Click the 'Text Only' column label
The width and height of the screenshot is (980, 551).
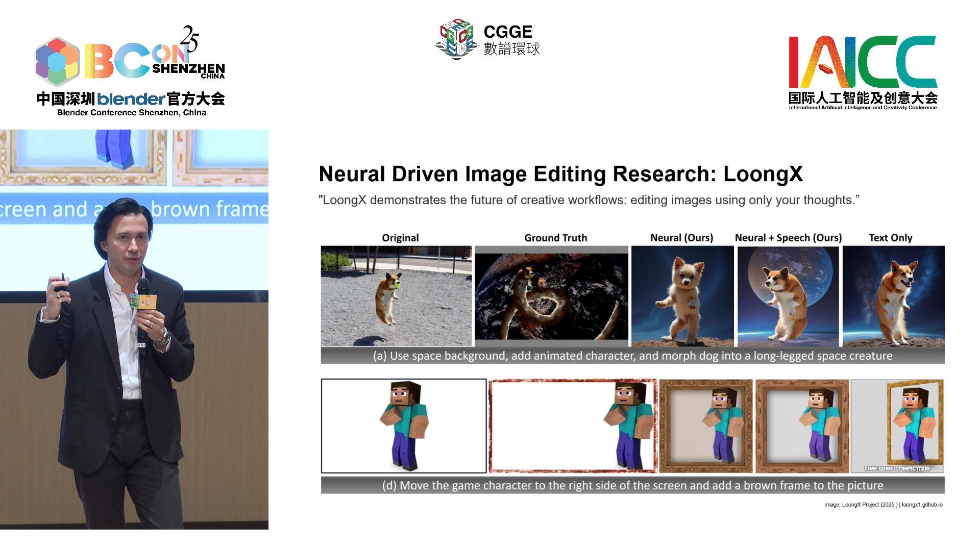click(x=891, y=238)
